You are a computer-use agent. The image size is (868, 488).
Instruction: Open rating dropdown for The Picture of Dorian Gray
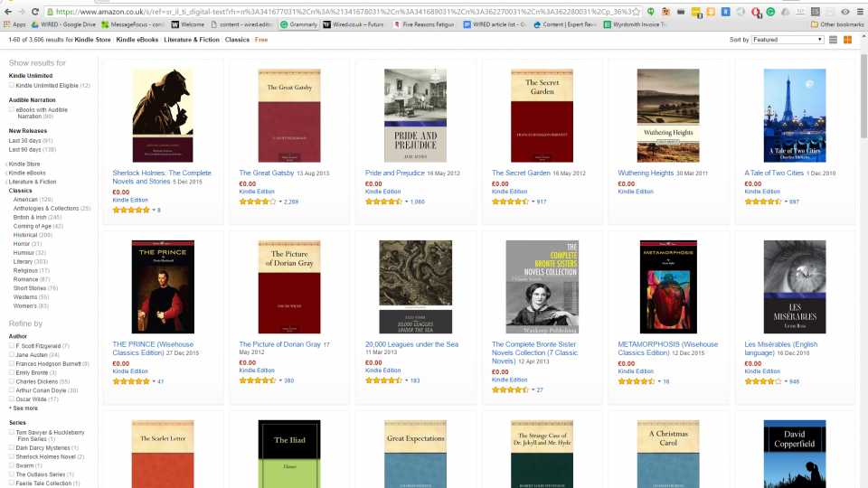[x=280, y=380]
